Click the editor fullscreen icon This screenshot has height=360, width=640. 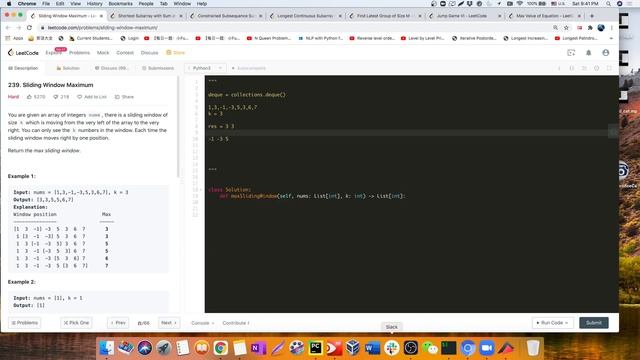point(609,68)
